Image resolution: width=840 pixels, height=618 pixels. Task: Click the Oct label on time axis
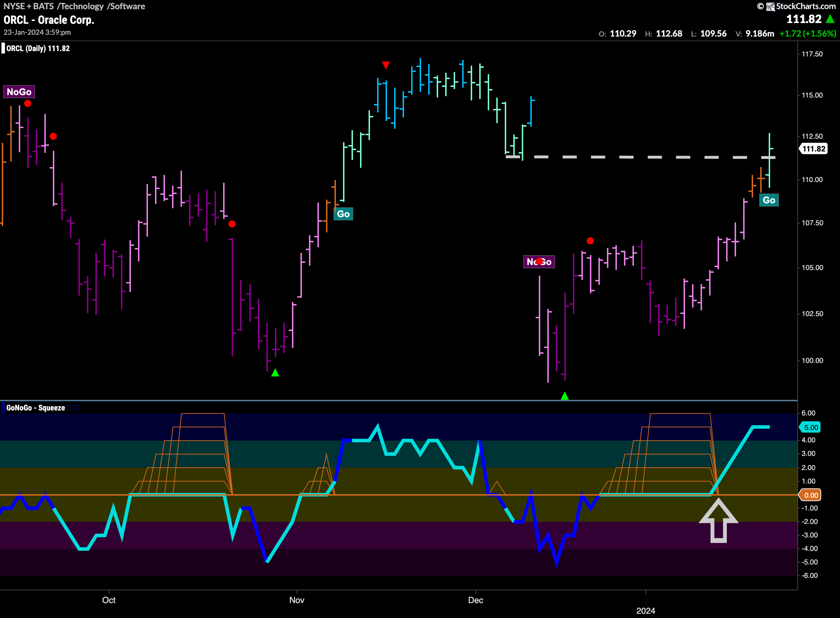[109, 600]
